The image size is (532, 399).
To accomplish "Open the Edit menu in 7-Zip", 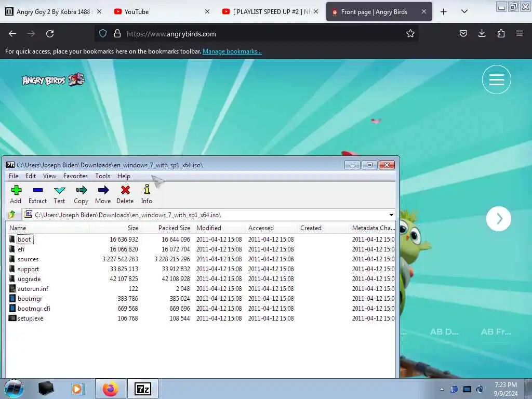I will point(31,176).
